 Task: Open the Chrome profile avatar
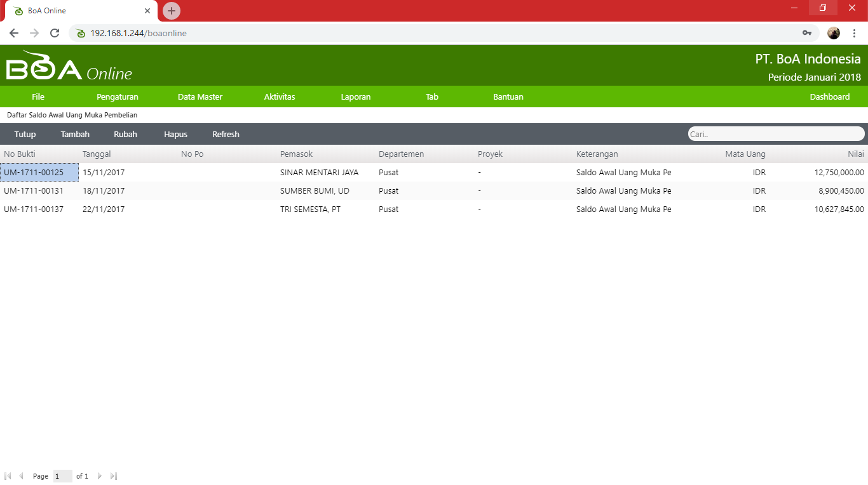833,33
